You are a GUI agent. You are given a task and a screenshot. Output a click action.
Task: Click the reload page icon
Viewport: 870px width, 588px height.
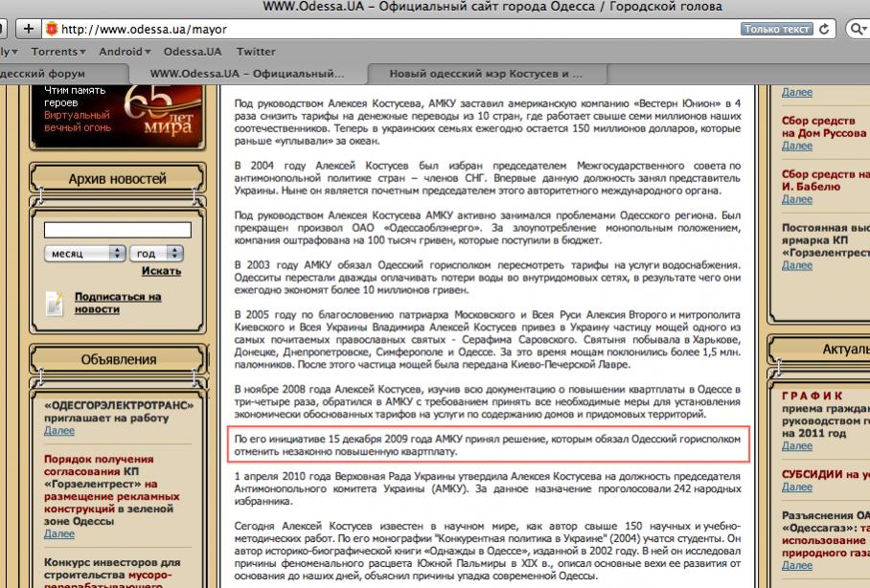[824, 29]
